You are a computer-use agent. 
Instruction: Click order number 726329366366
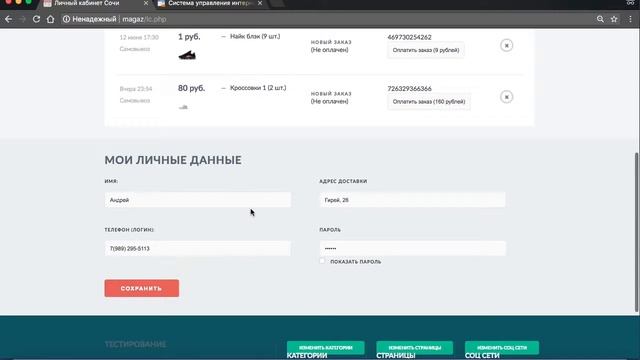tap(409, 89)
